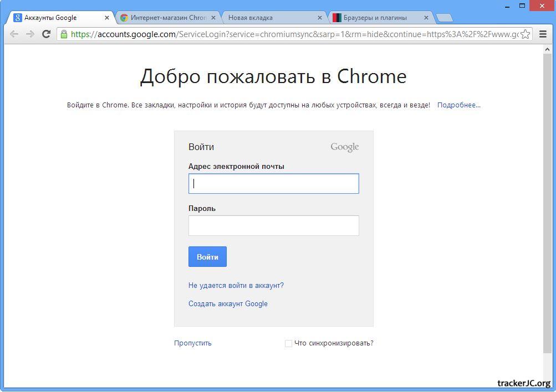Click the green SSL padlock icon
The image size is (556, 392).
(64, 34)
